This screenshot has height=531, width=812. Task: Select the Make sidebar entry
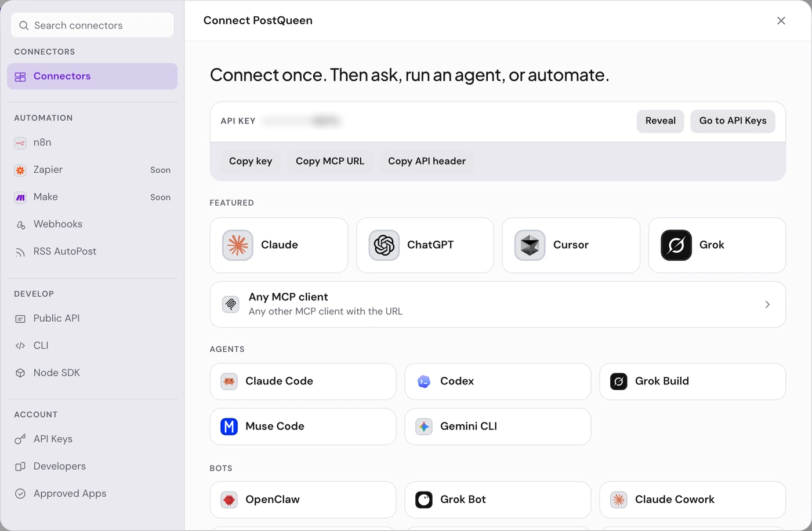click(92, 197)
